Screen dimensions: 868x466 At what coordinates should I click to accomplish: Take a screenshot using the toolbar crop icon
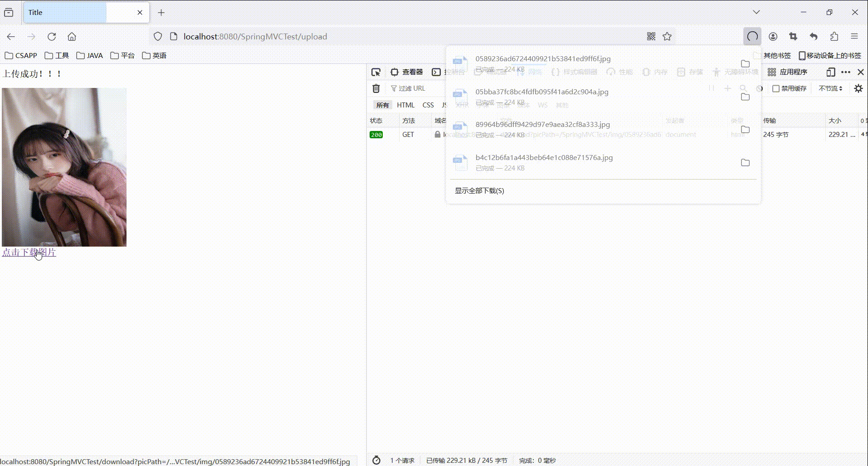click(x=793, y=36)
